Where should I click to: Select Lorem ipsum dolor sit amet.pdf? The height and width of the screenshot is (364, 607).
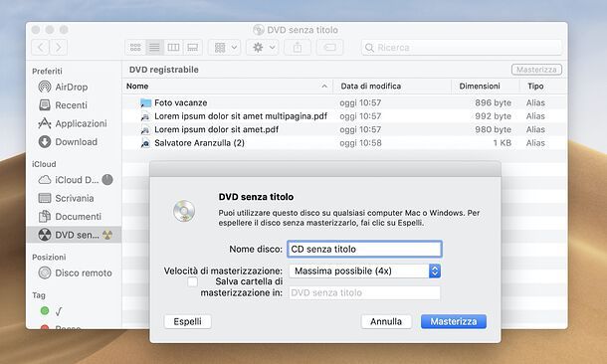pyautogui.click(x=344, y=129)
